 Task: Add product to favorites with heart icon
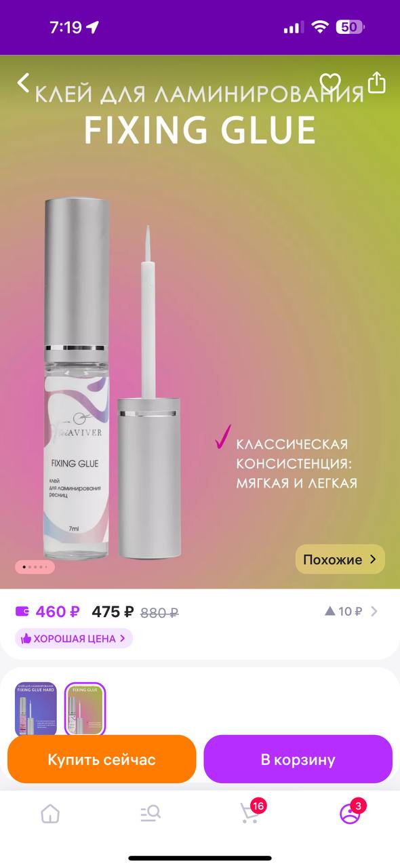[330, 83]
